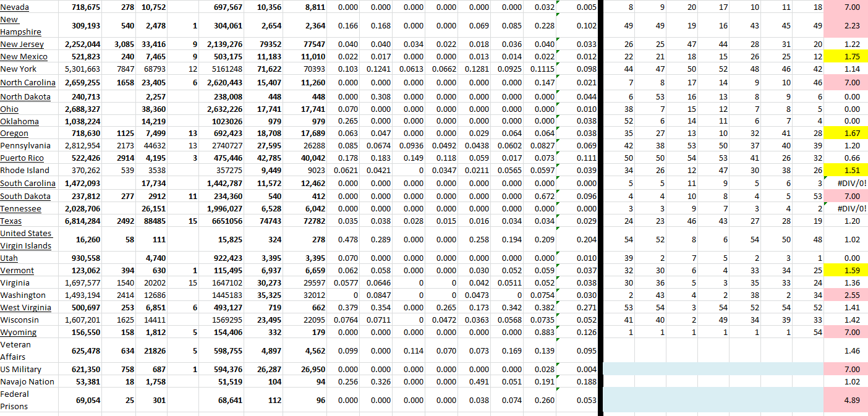Image resolution: width=868 pixels, height=416 pixels.
Task: Open the Nevada state link
Action: coord(14,7)
